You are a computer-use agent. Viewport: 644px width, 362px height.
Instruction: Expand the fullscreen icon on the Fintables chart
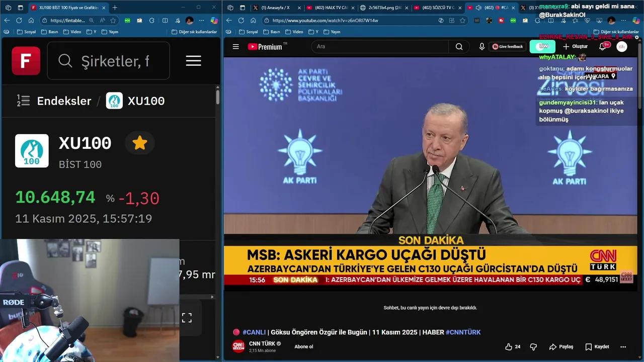click(187, 318)
